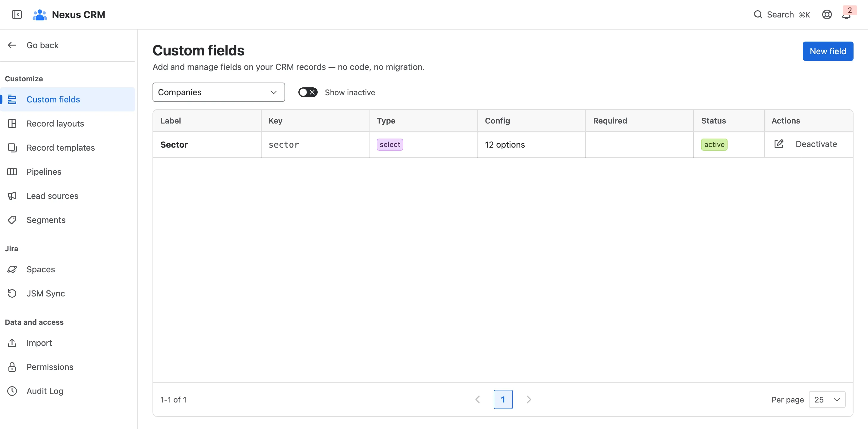This screenshot has width=868, height=429.
Task: Toggle the Show inactive switch
Action: (308, 92)
